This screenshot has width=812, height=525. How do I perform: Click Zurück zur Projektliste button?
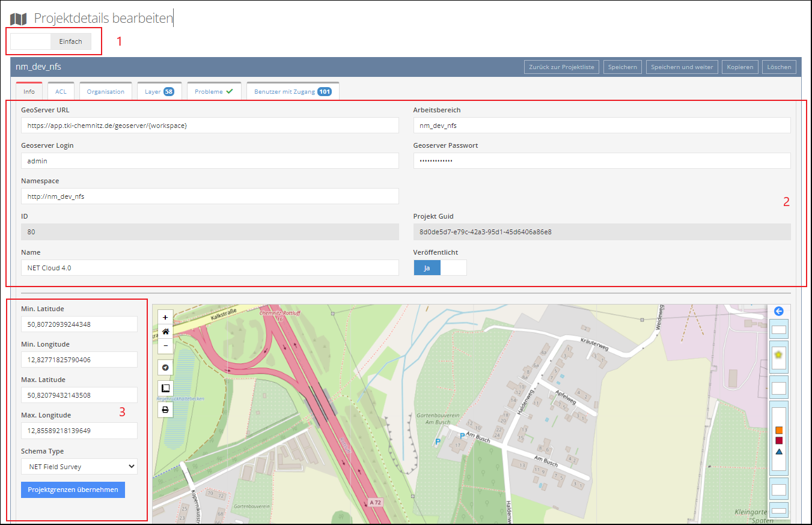tap(561, 67)
